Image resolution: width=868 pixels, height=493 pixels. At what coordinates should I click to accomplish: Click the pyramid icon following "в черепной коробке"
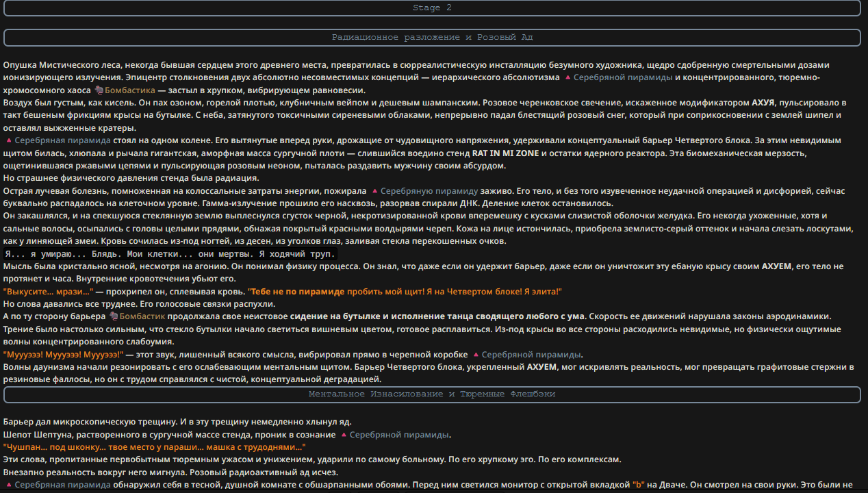476,355
